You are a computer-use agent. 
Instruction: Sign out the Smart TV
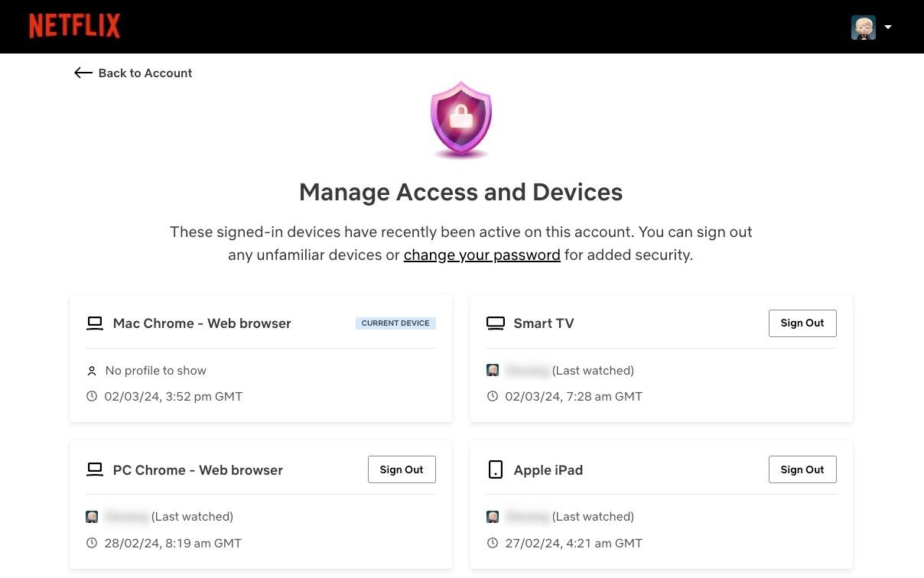coord(802,323)
